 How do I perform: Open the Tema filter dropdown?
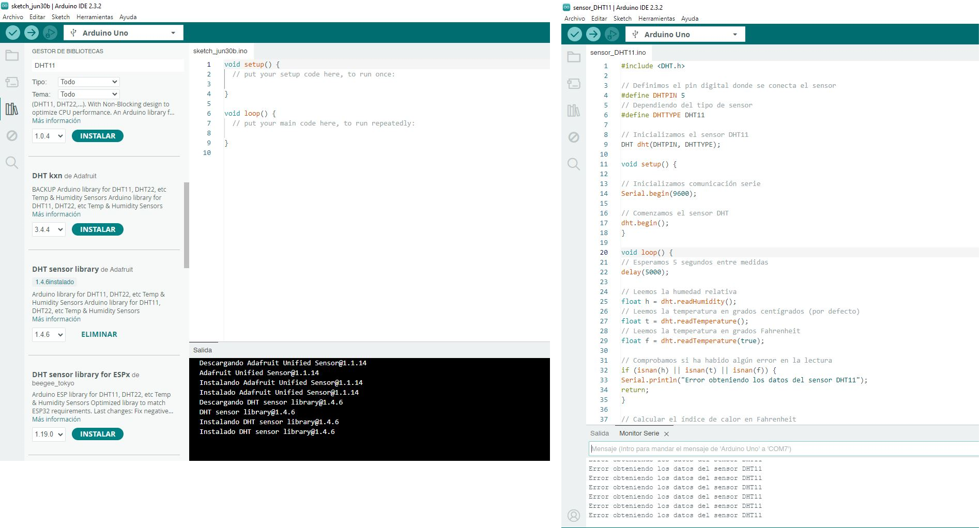point(88,95)
